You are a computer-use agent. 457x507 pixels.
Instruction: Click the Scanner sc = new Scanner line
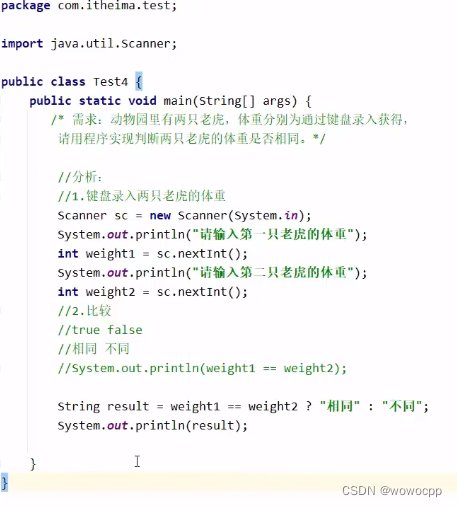(184, 215)
